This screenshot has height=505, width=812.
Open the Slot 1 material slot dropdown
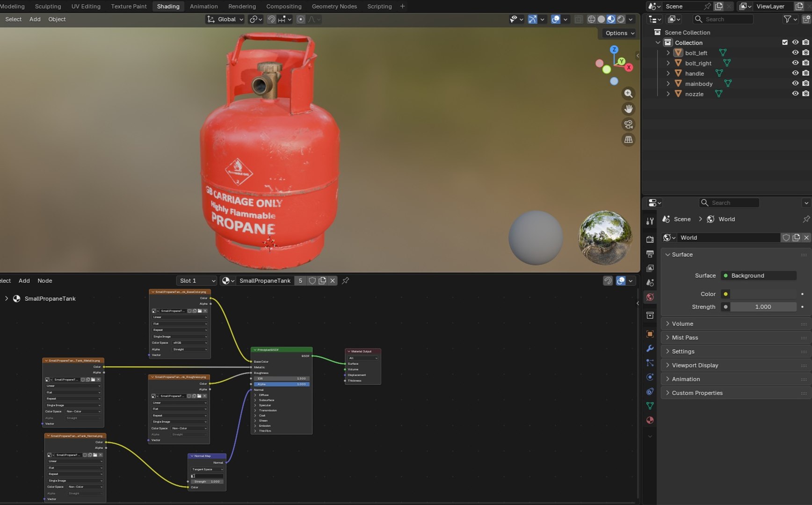point(196,281)
